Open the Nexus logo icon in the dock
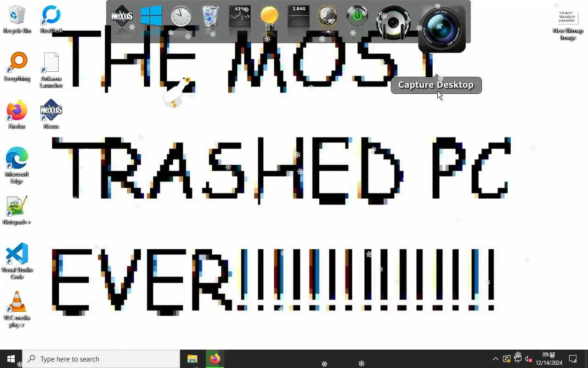The image size is (588, 368). tap(122, 17)
